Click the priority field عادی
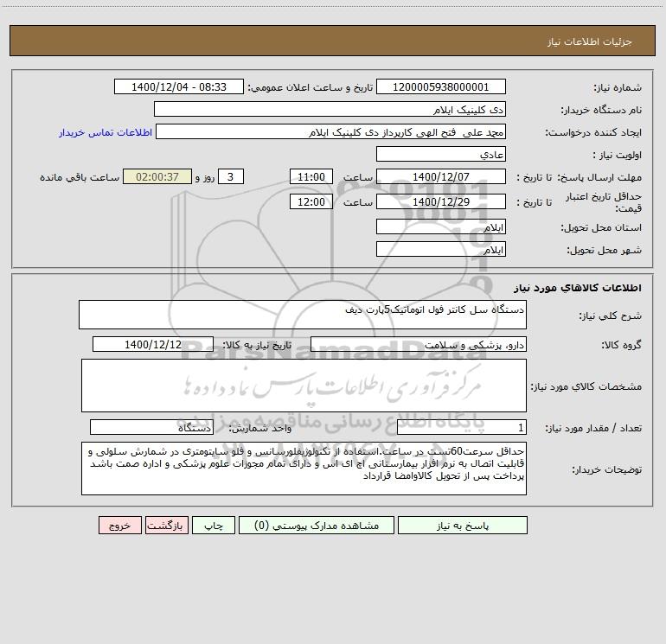 [x=441, y=154]
